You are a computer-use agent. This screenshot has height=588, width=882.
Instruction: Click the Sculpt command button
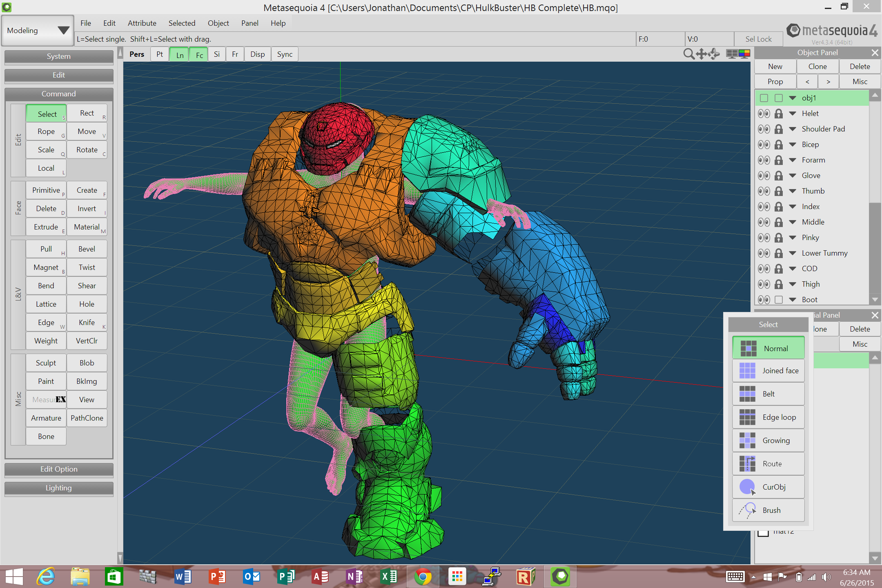(46, 363)
